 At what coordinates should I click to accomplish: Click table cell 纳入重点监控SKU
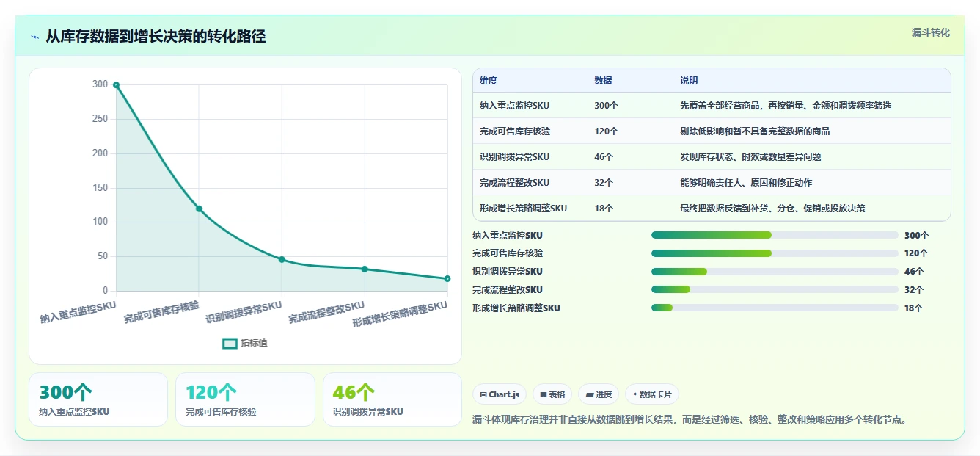tap(514, 106)
